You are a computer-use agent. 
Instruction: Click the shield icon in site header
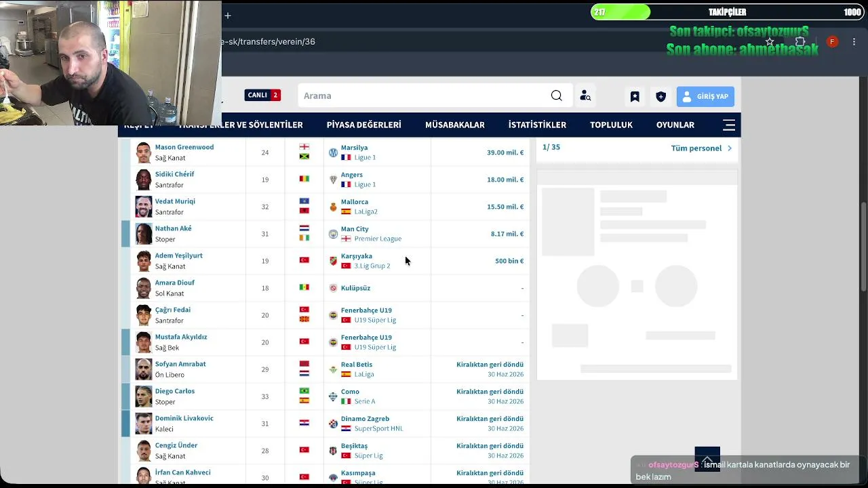(x=660, y=96)
